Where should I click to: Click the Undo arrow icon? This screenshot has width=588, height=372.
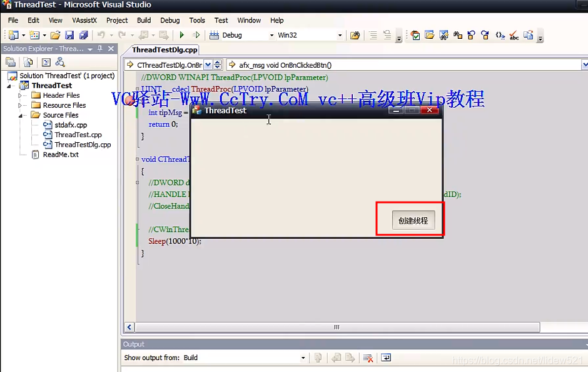pyautogui.click(x=101, y=35)
